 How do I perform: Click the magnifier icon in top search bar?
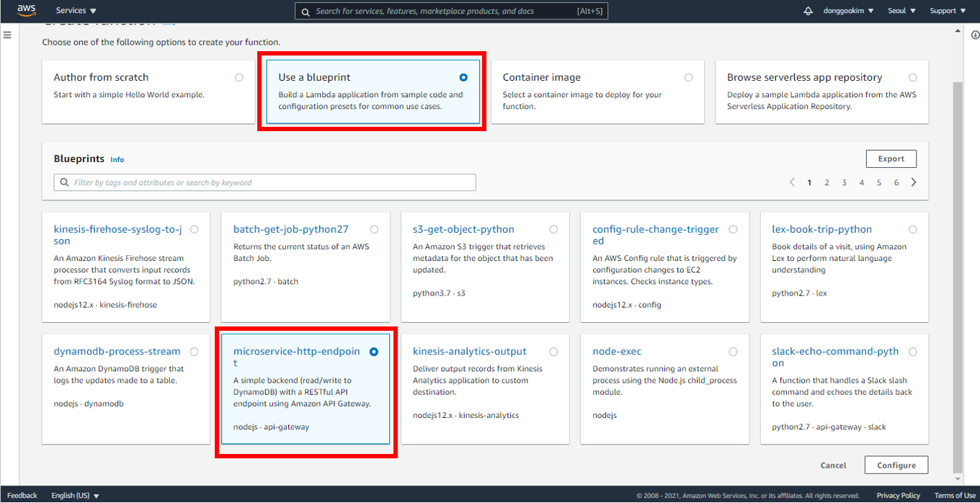[306, 12]
